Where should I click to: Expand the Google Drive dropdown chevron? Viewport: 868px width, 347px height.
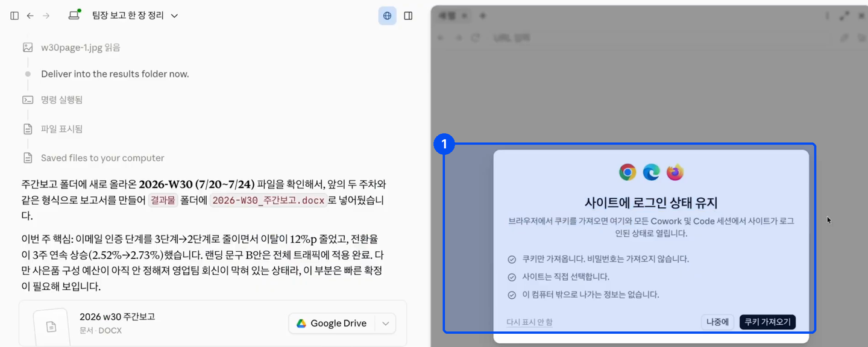click(x=385, y=324)
